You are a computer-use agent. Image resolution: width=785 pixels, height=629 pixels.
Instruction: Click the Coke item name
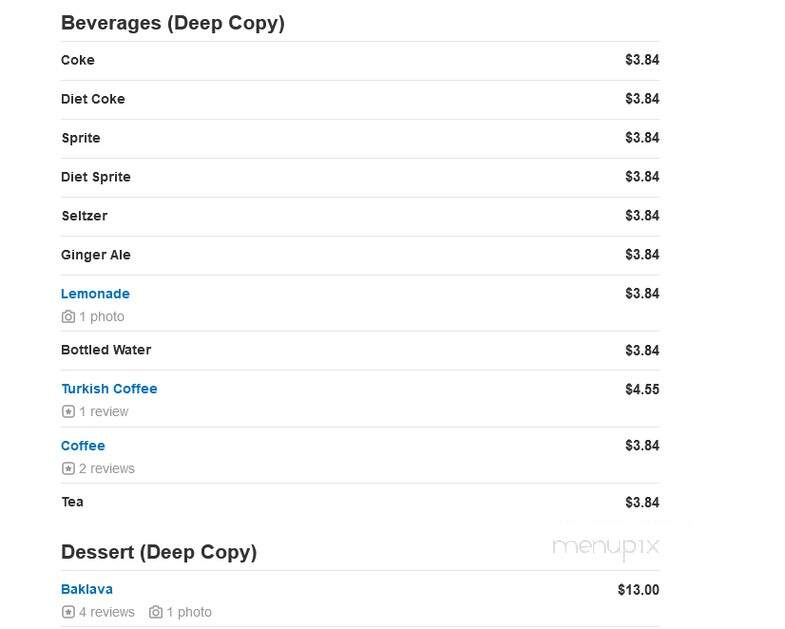pos(78,60)
